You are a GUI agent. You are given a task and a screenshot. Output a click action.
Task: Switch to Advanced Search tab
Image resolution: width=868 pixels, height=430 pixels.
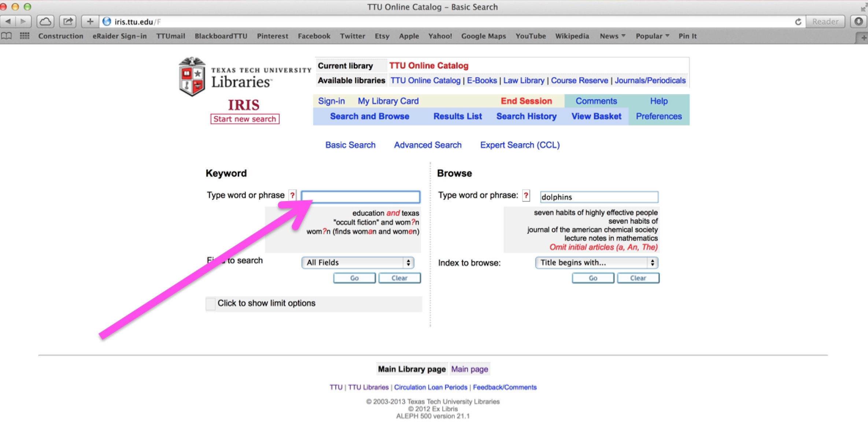[428, 145]
